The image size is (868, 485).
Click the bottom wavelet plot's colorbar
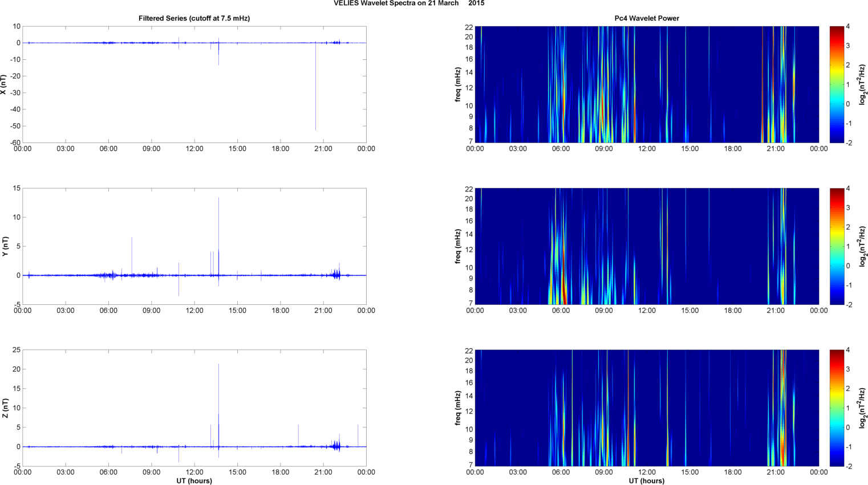pyautogui.click(x=836, y=408)
